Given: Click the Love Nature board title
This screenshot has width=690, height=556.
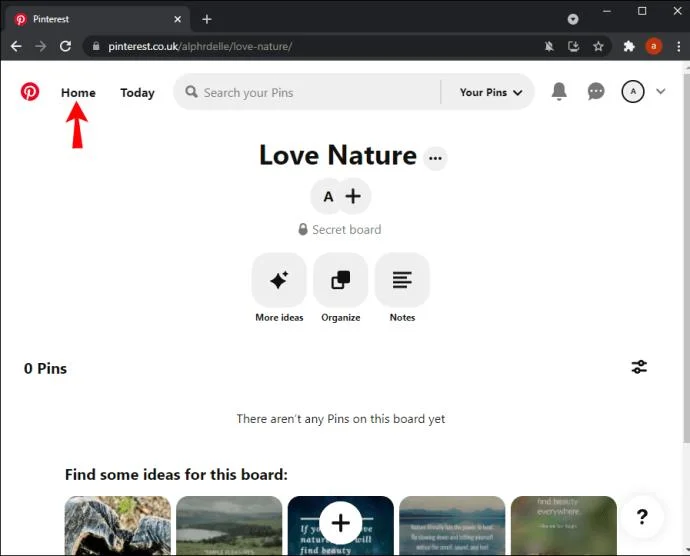Looking at the screenshot, I should click(x=338, y=155).
